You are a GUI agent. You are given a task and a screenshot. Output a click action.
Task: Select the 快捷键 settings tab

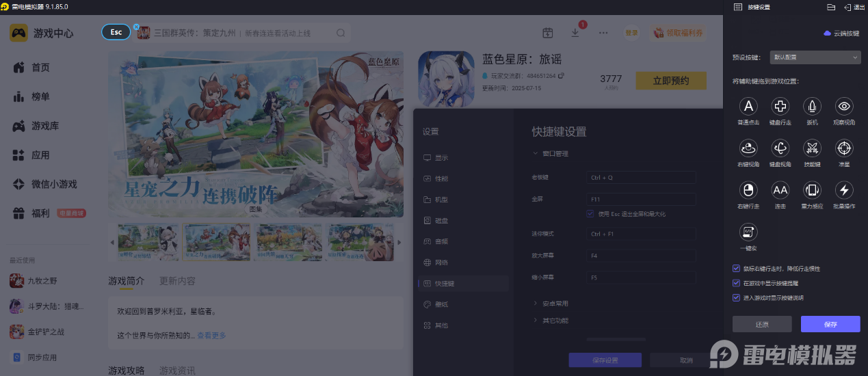tap(463, 284)
